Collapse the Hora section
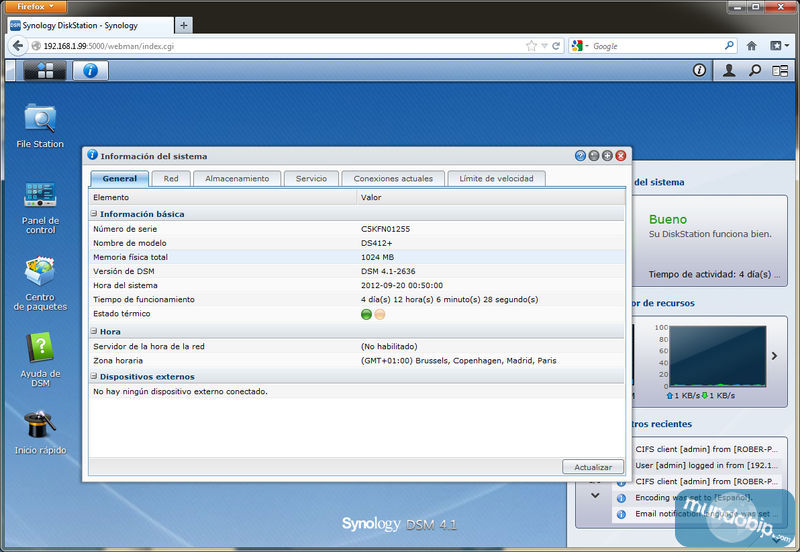 [94, 331]
